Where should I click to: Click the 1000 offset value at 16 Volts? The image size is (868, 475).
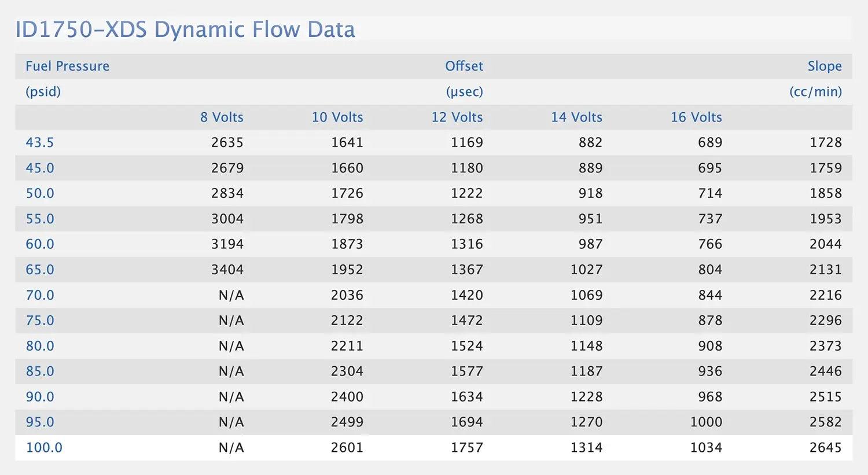point(706,422)
